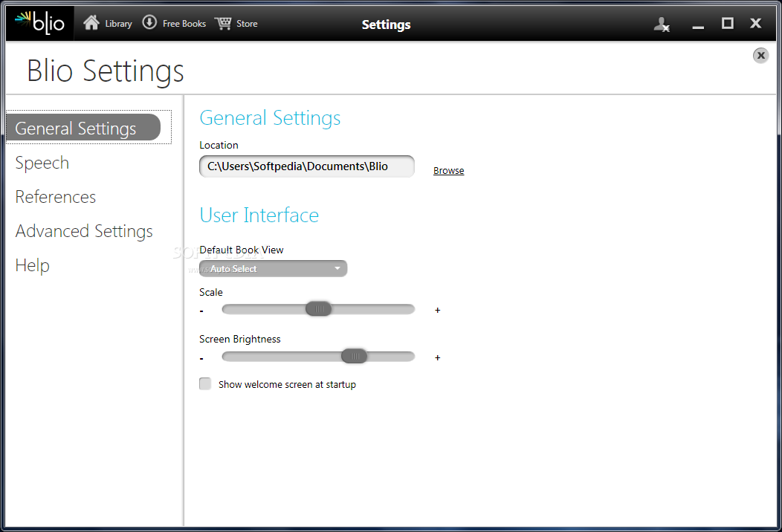Switch to Speech settings
This screenshot has height=532, width=782.
42,163
